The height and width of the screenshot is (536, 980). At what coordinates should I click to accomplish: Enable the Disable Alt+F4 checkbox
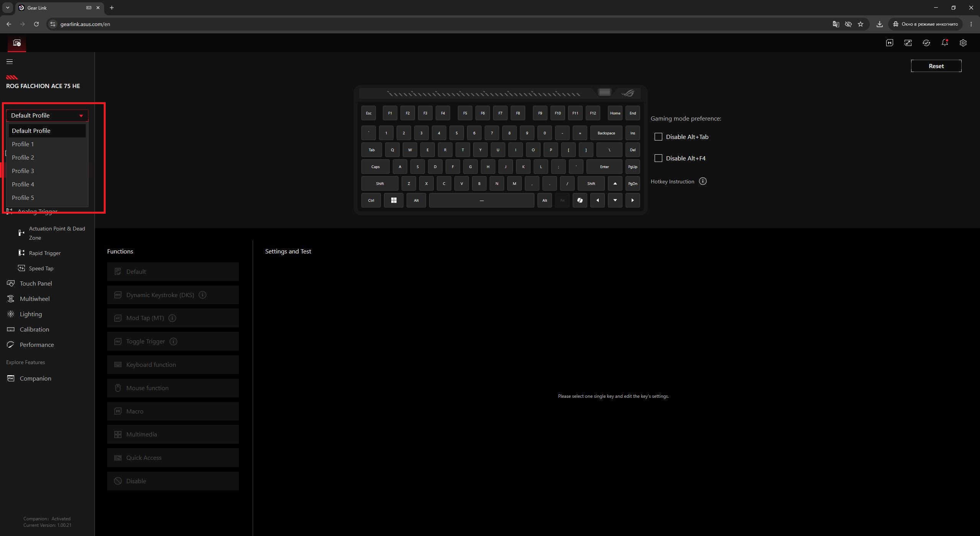(x=658, y=159)
